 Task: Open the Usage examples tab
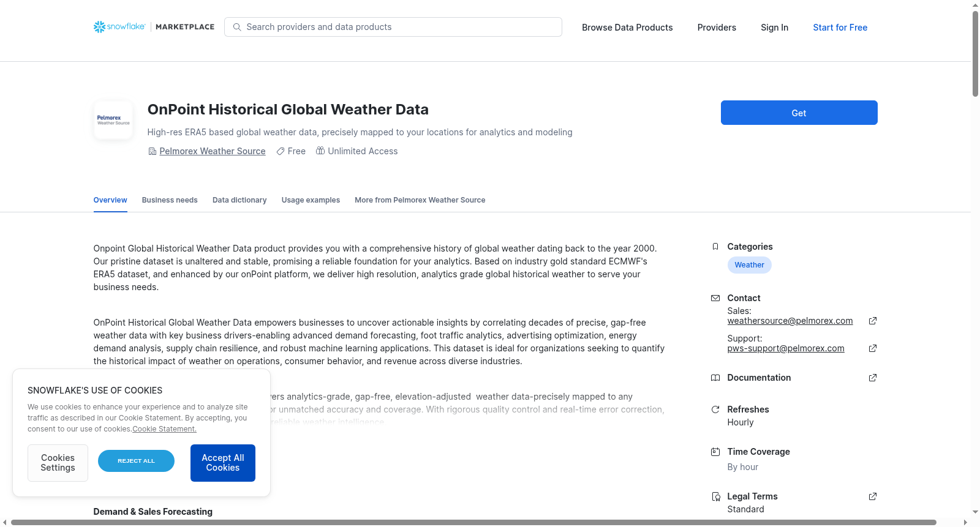311,200
